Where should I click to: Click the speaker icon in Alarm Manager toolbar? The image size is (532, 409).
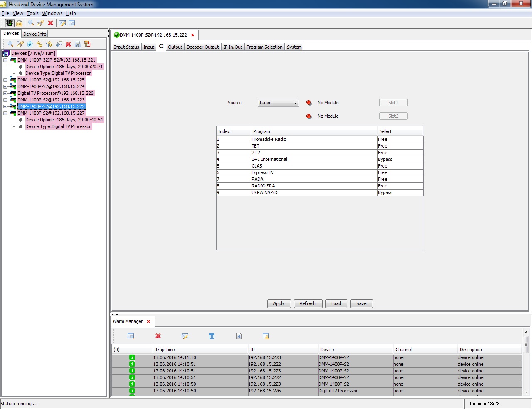pos(239,336)
